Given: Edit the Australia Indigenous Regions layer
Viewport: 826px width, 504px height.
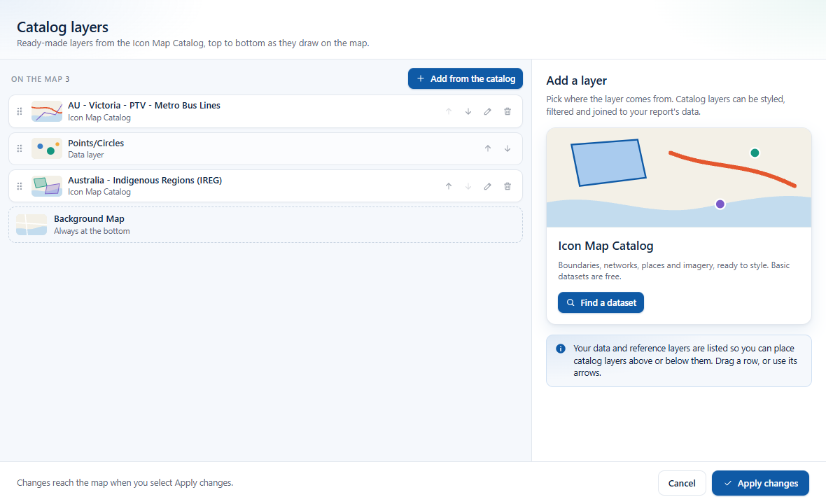Looking at the screenshot, I should pos(488,186).
